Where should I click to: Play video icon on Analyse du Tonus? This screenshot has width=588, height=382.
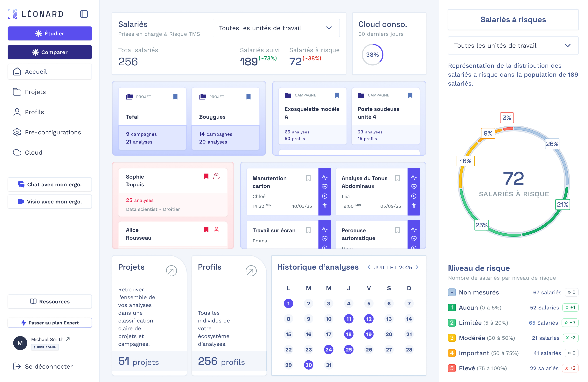[414, 196]
